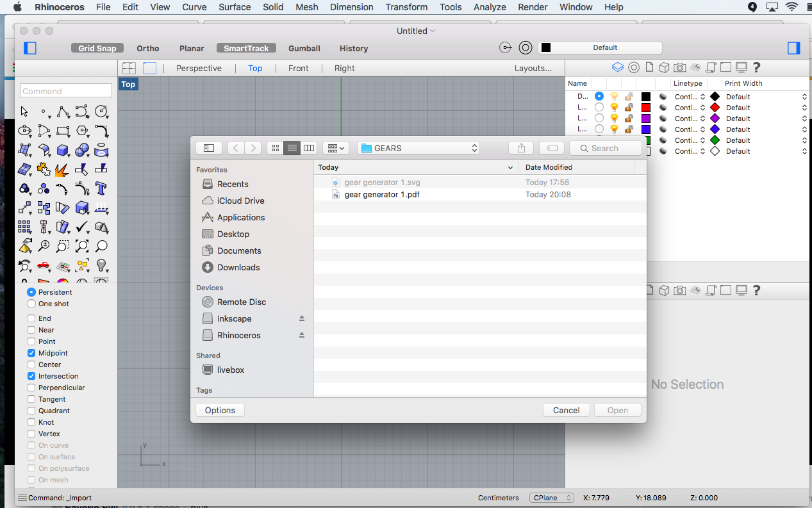The height and width of the screenshot is (508, 812).
Task: Select the One shot radio button
Action: pos(31,304)
